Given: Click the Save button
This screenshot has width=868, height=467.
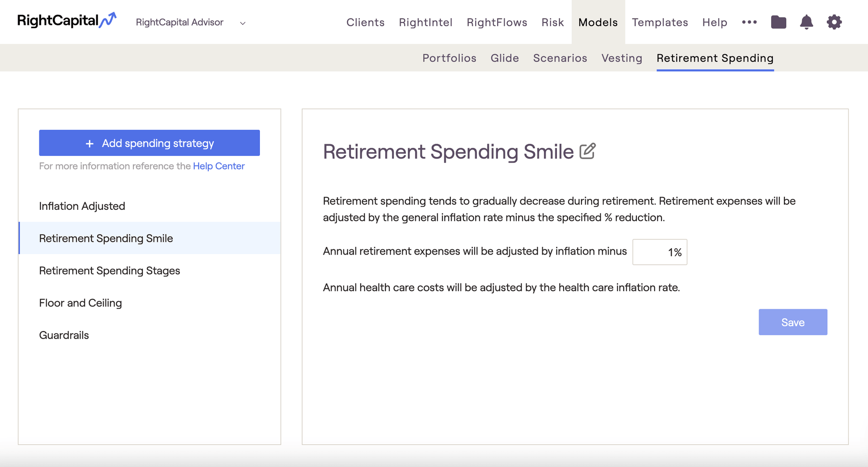Looking at the screenshot, I should pyautogui.click(x=793, y=322).
